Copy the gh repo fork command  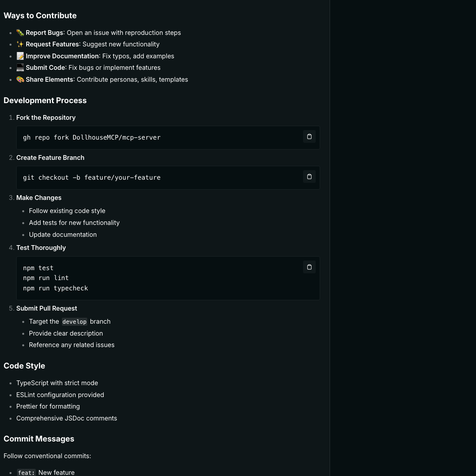pos(309,136)
